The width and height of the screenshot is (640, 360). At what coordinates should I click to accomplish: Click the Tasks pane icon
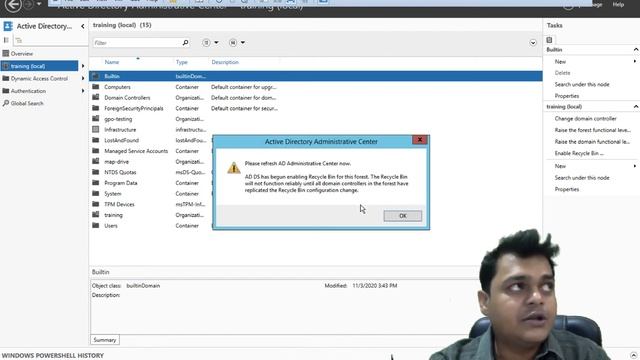[x=549, y=40]
